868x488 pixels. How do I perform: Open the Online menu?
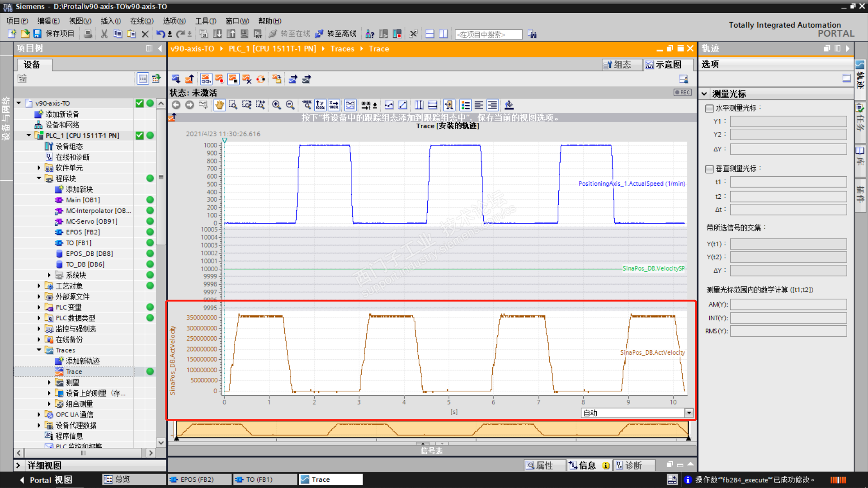[142, 21]
